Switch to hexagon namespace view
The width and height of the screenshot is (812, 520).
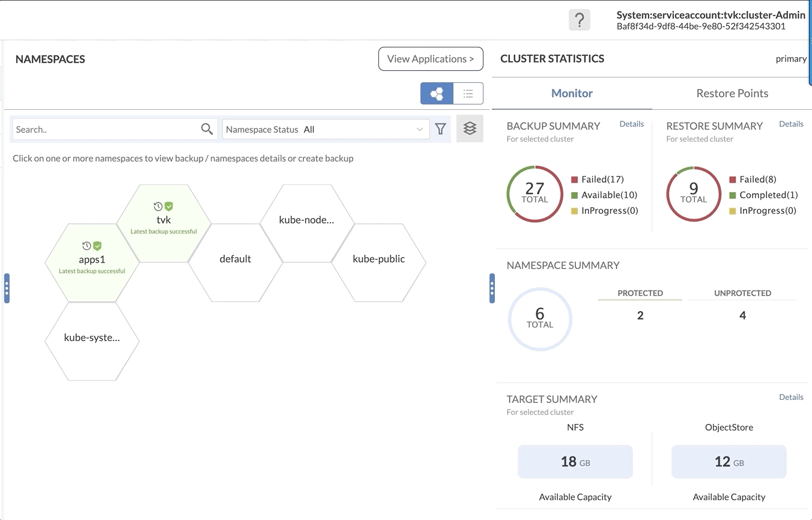437,94
